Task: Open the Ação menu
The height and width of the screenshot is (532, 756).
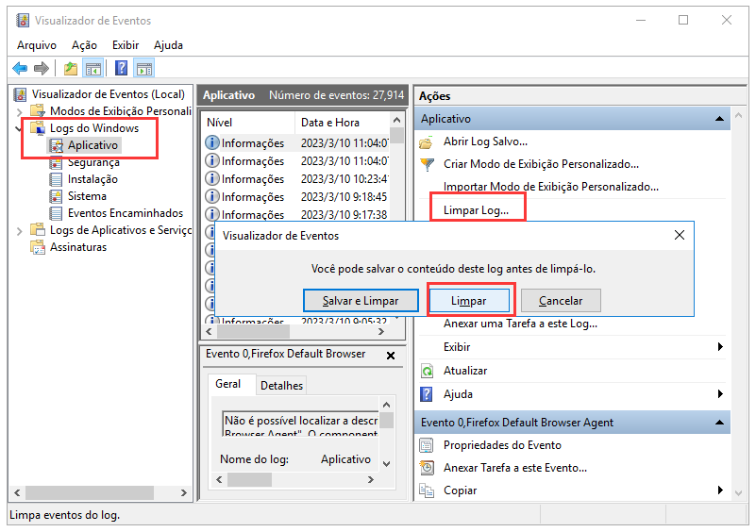Action: pos(84,44)
